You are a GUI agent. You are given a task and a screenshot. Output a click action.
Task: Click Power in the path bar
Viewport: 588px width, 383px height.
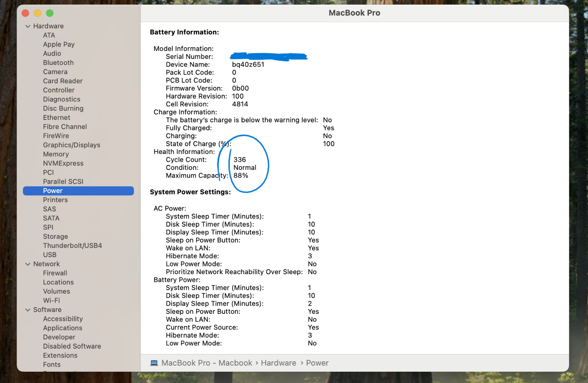coord(317,363)
